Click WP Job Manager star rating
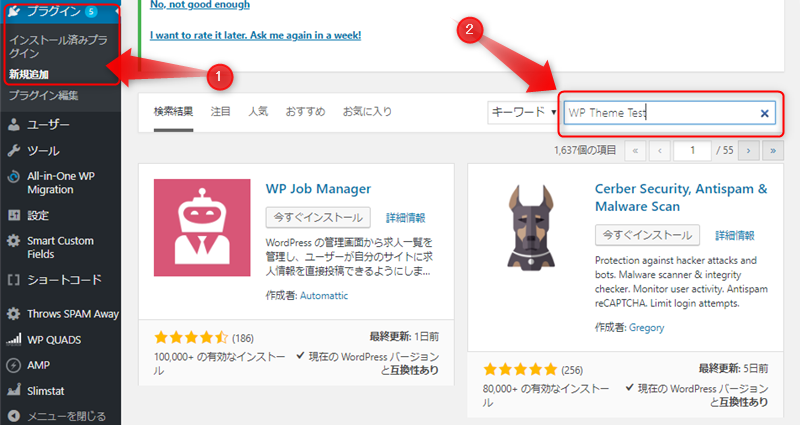This screenshot has height=425, width=800. pos(191,337)
